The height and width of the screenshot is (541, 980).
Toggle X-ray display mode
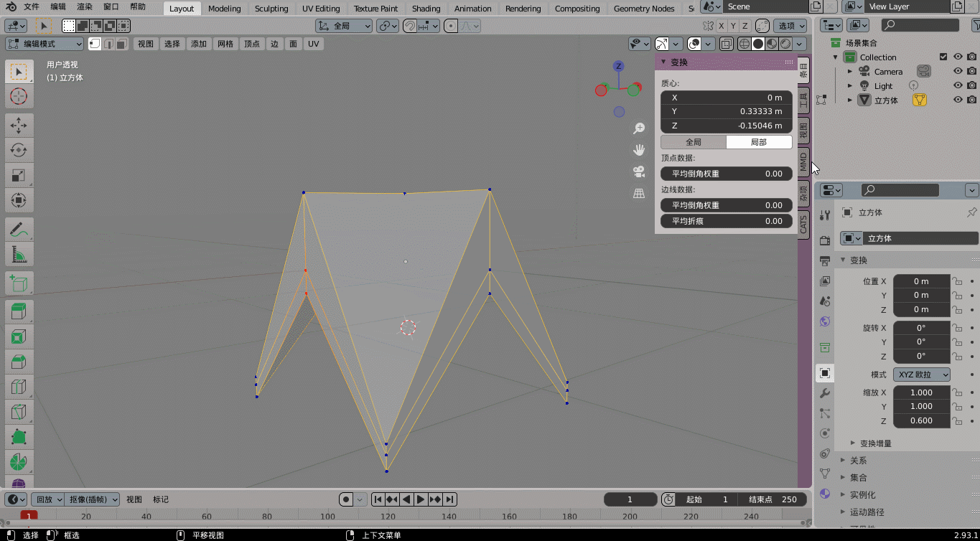[726, 44]
